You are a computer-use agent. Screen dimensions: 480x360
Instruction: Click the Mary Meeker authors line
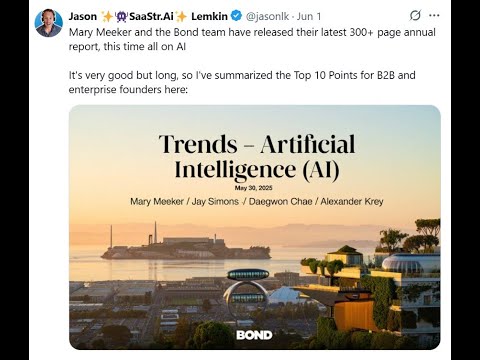pyautogui.click(x=257, y=201)
